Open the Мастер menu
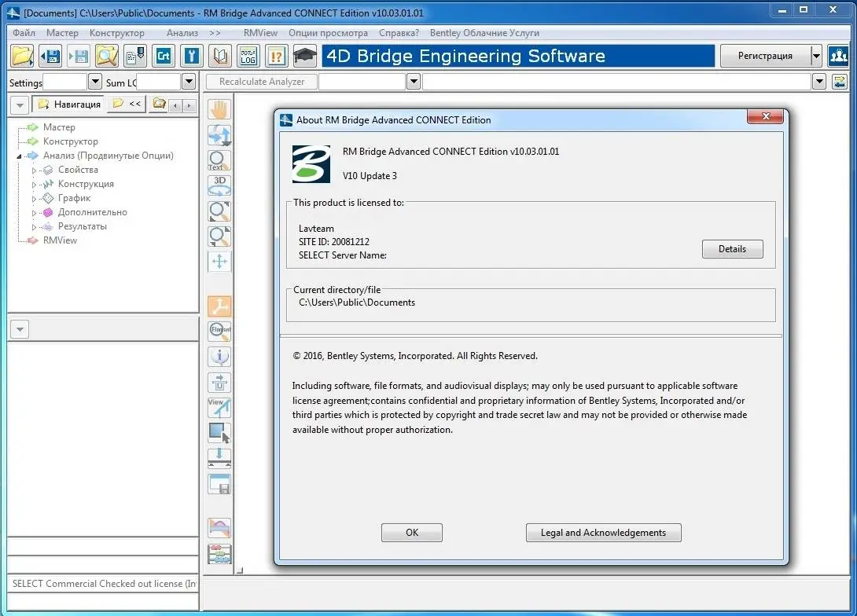Screen dimensions: 857x616 click(62, 33)
